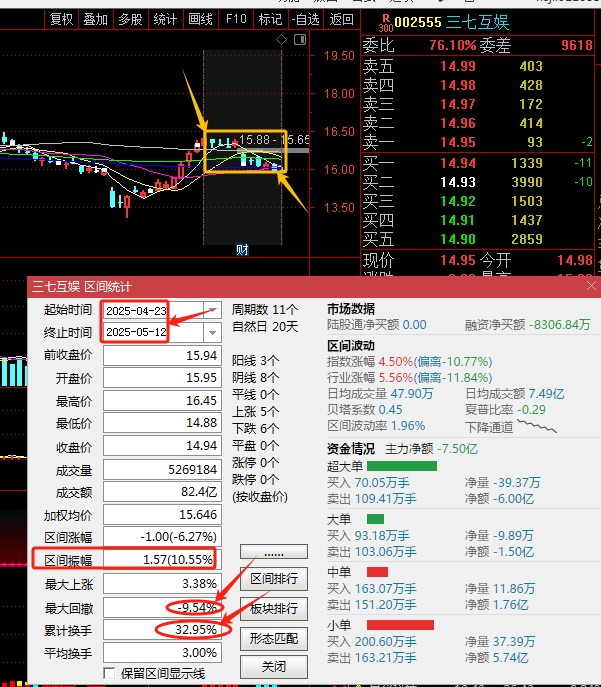The image size is (601, 687).
Task: Click the 委比 76.10% value
Action: (x=453, y=45)
